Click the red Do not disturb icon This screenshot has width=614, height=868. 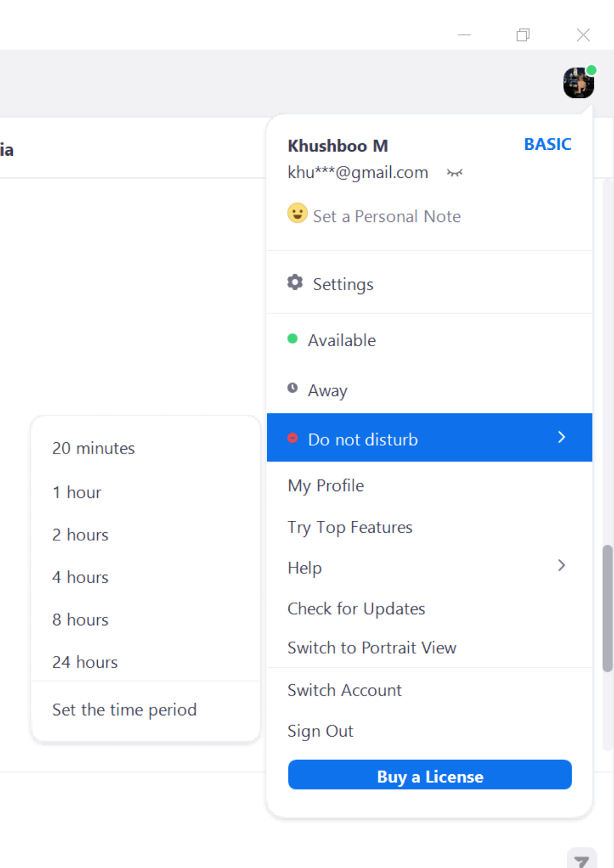pyautogui.click(x=293, y=438)
